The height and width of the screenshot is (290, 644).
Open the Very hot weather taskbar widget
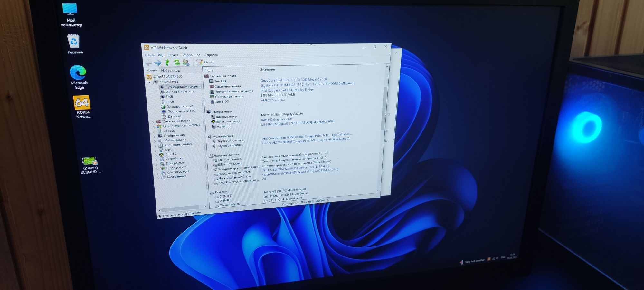pyautogui.click(x=472, y=261)
